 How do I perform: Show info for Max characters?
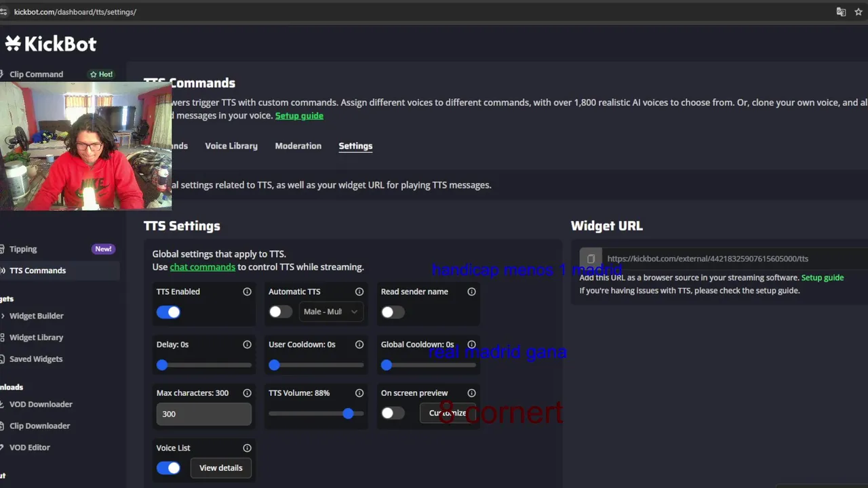pyautogui.click(x=247, y=393)
